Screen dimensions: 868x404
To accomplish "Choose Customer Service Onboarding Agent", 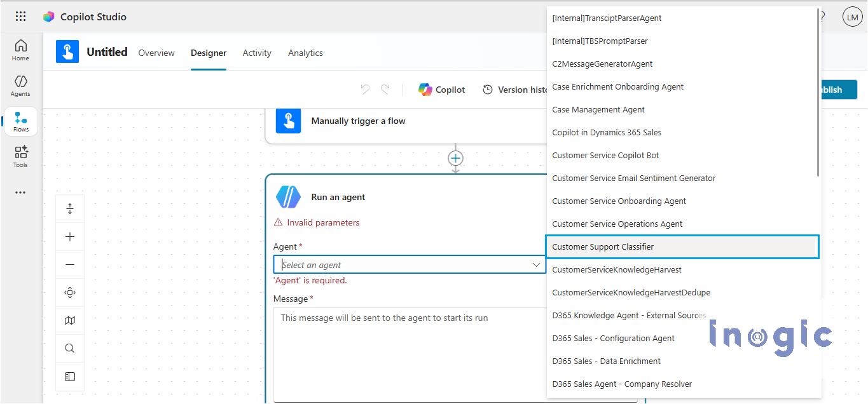I will [682, 201].
